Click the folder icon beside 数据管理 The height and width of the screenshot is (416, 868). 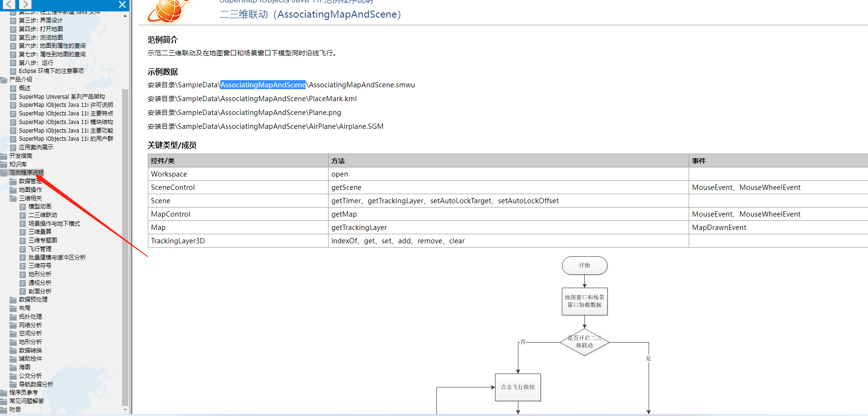[13, 181]
